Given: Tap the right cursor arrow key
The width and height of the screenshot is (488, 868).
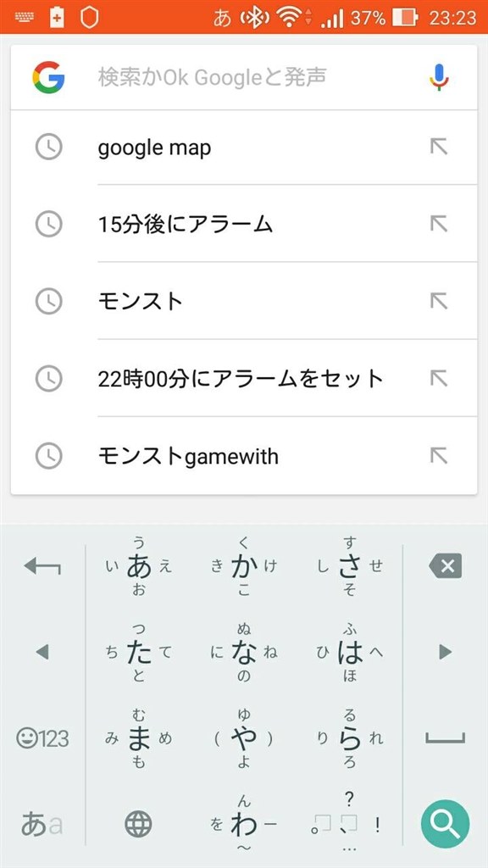Looking at the screenshot, I should [x=446, y=652].
